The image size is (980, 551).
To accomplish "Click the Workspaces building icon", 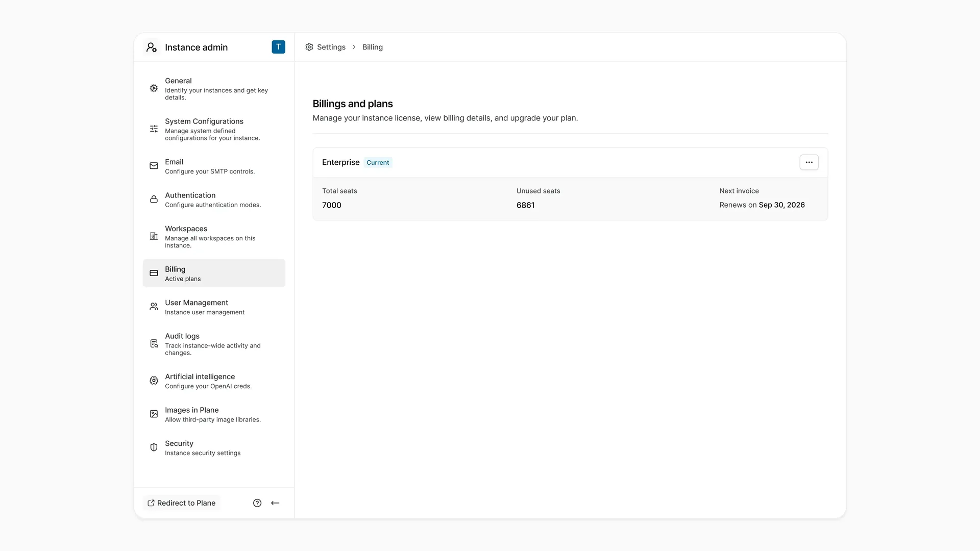I will (x=154, y=236).
